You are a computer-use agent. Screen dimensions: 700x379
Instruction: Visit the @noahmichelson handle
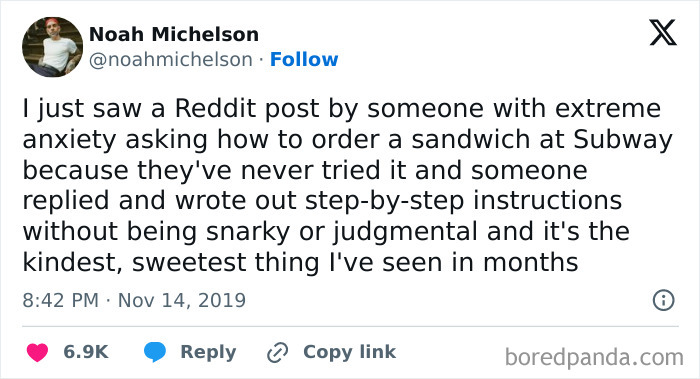[171, 60]
